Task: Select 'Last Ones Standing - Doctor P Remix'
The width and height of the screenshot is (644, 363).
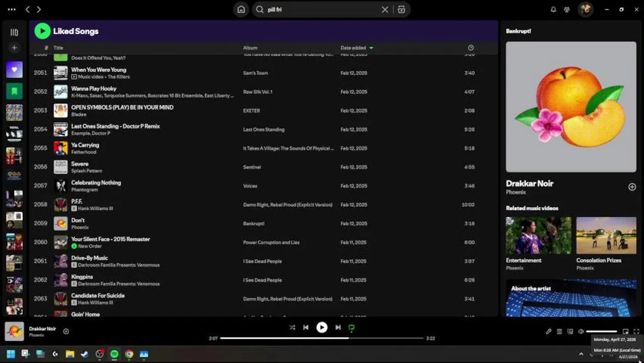Action: coord(115,127)
